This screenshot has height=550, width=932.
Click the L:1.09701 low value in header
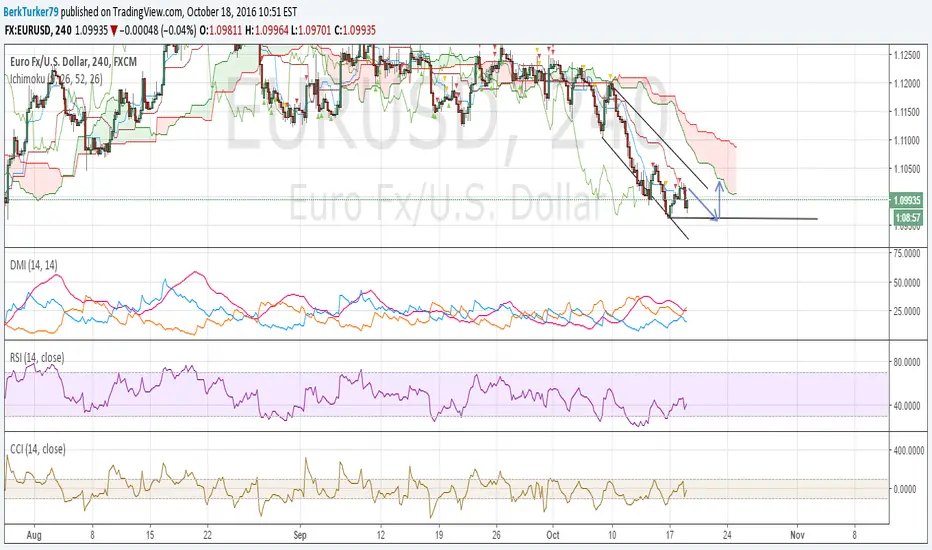click(x=311, y=30)
